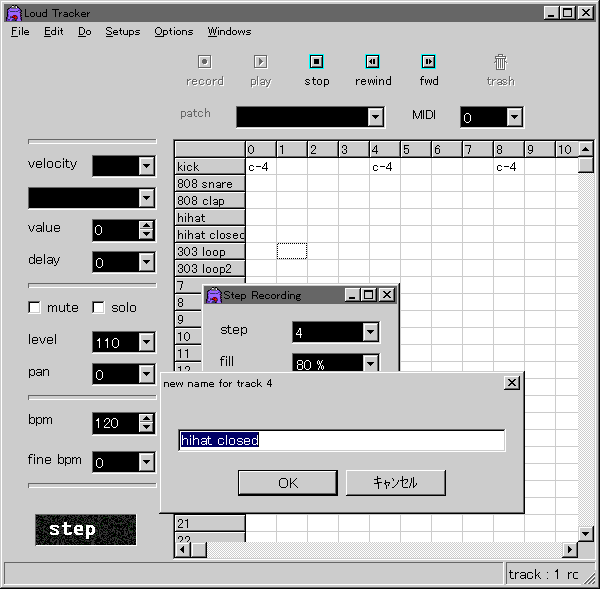
Task: Click the horizontal scrollbar thumb
Action: tap(199, 550)
